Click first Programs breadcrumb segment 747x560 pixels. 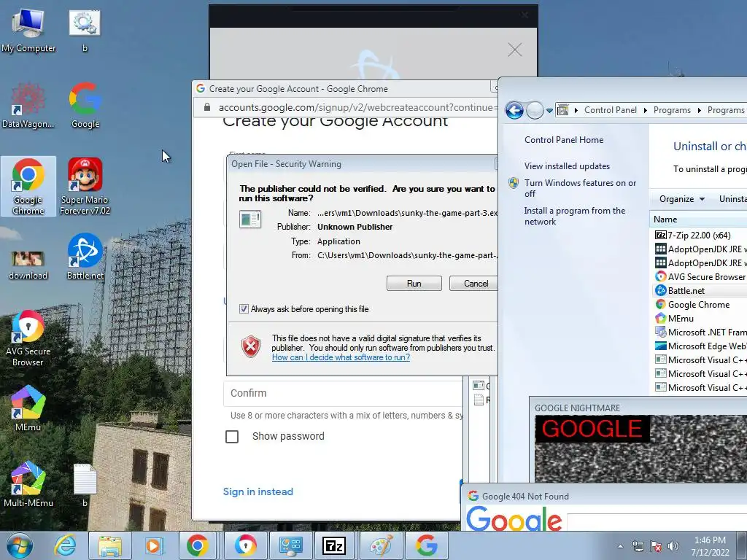click(x=672, y=110)
